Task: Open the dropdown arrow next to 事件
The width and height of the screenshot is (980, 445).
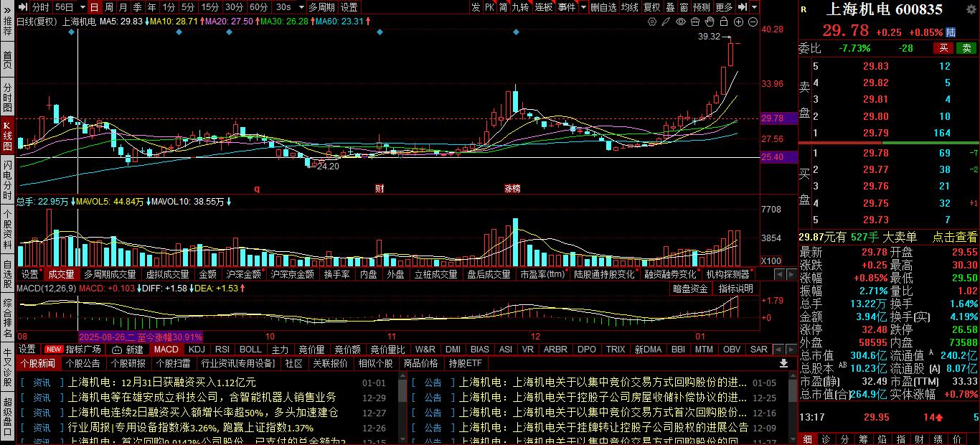Action: [584, 7]
